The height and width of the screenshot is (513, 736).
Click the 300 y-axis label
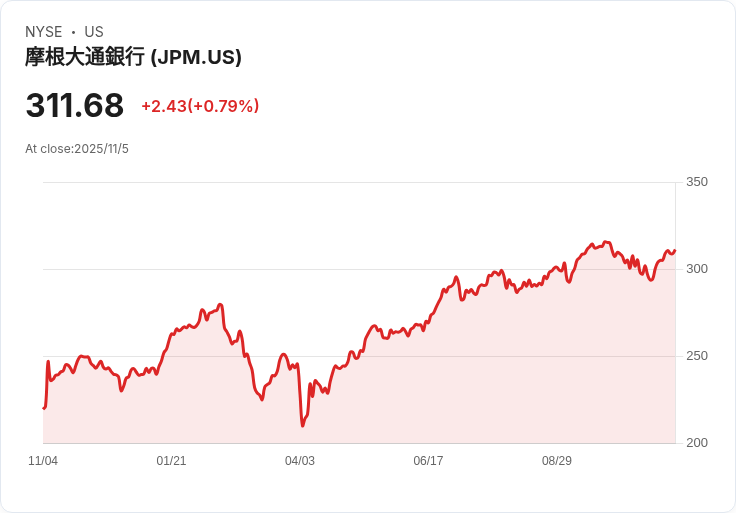point(697,269)
